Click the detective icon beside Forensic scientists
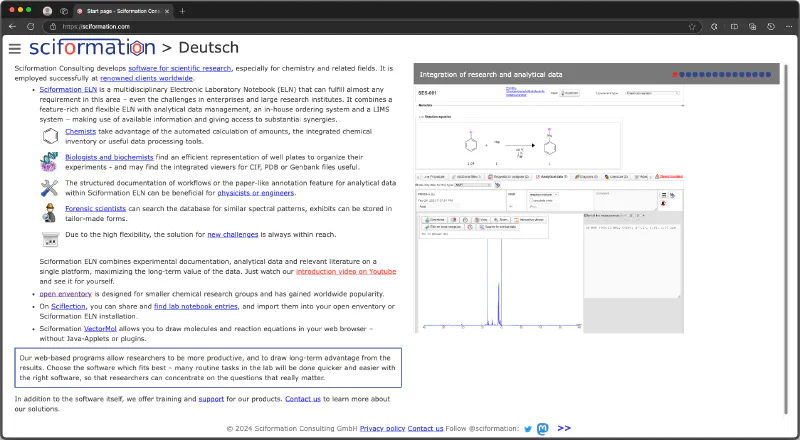 pyautogui.click(x=49, y=213)
